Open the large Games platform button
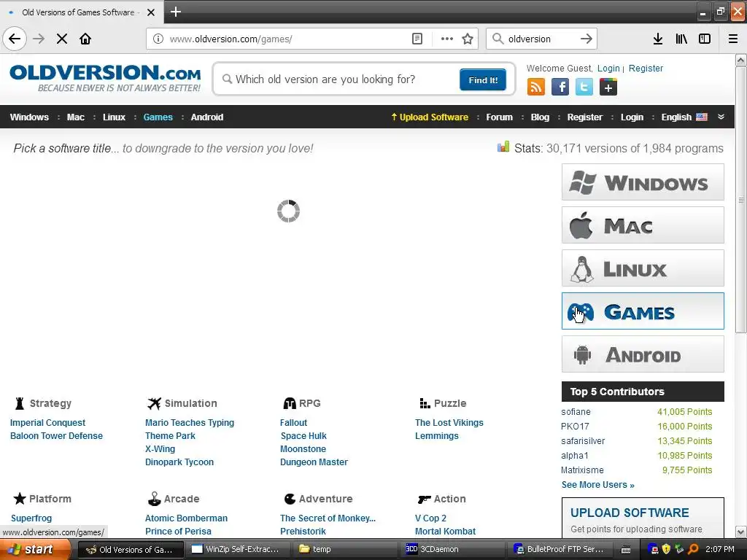Image resolution: width=747 pixels, height=560 pixels. pos(643,311)
